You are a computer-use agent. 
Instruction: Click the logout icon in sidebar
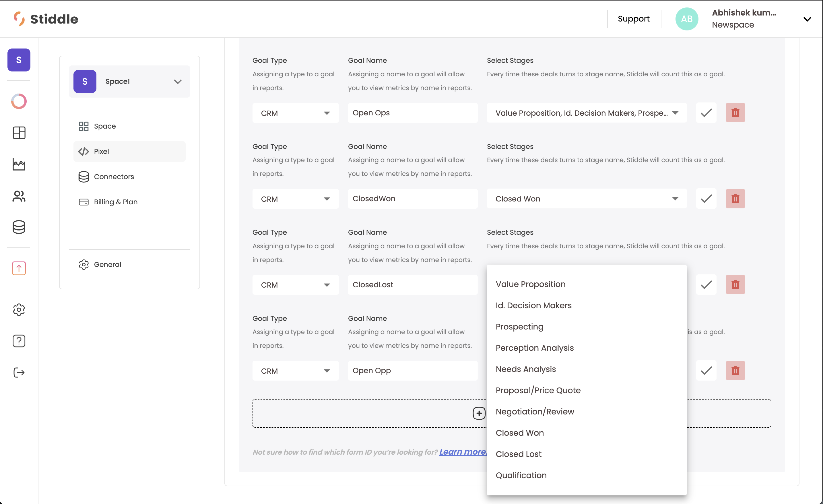[19, 372]
